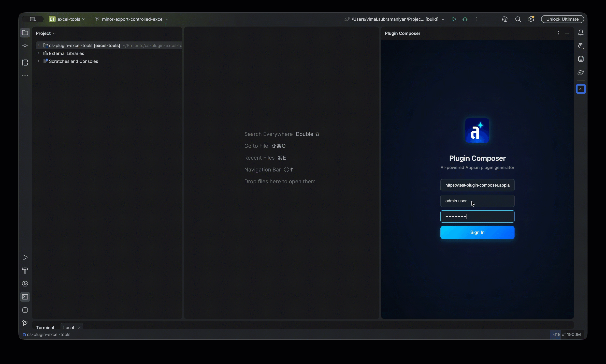The width and height of the screenshot is (606, 364).
Task: Open the Run tool window
Action: click(x=25, y=257)
